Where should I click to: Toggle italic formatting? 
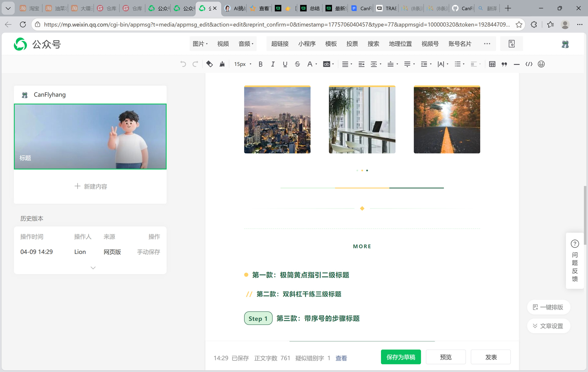[x=273, y=64]
